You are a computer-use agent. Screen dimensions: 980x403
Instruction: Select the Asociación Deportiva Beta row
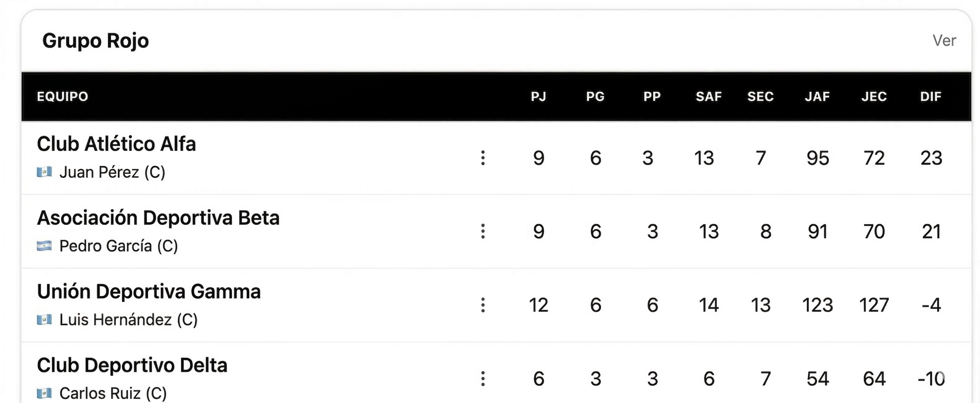158,218
